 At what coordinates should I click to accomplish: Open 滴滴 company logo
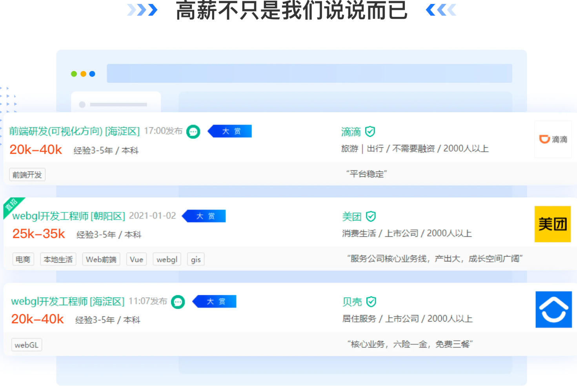553,139
